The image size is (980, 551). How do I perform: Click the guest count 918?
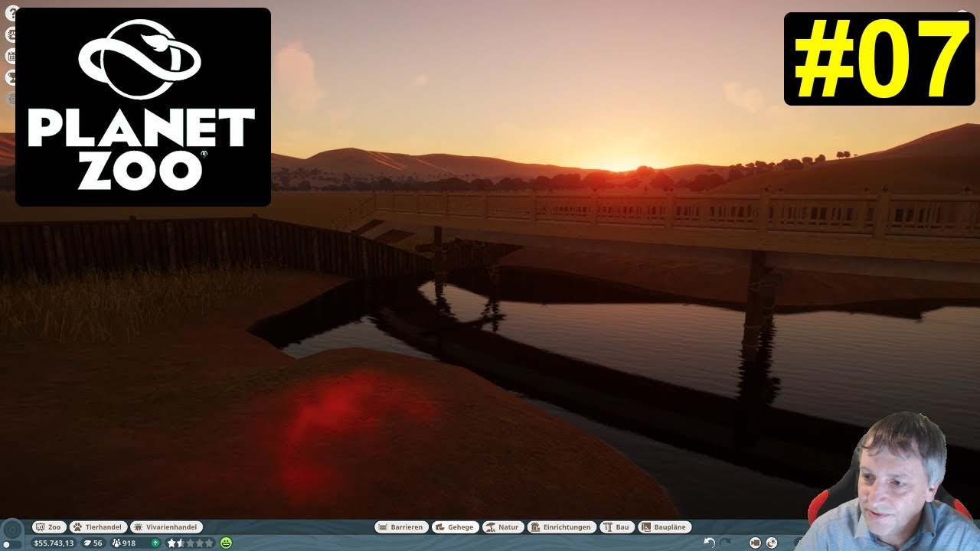124,543
